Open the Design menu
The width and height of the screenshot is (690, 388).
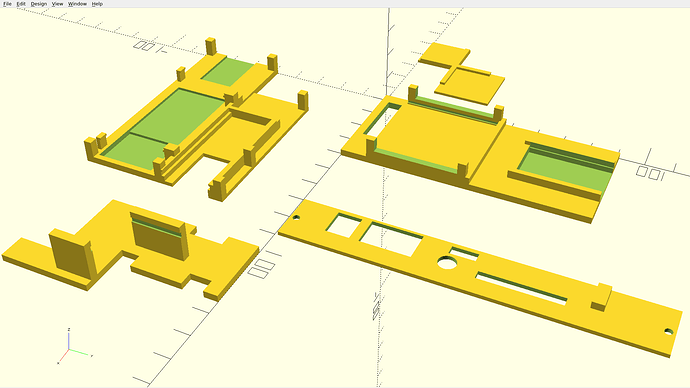pyautogui.click(x=39, y=4)
